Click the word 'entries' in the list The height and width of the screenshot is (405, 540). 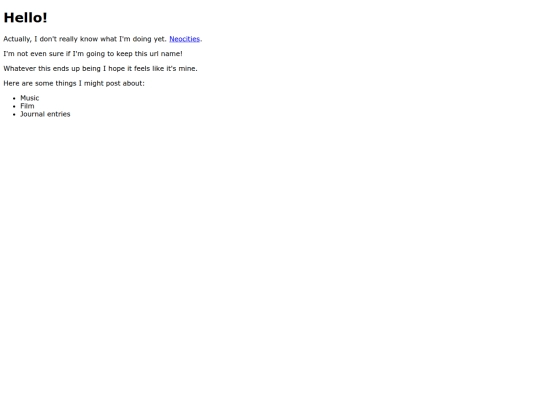click(59, 114)
